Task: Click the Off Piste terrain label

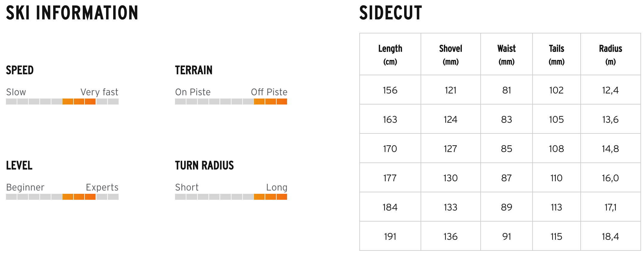Action: [269, 92]
